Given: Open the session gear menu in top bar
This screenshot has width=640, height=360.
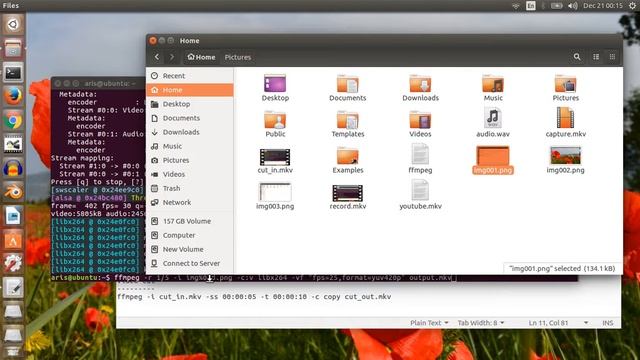Looking at the screenshot, I should tap(632, 6).
